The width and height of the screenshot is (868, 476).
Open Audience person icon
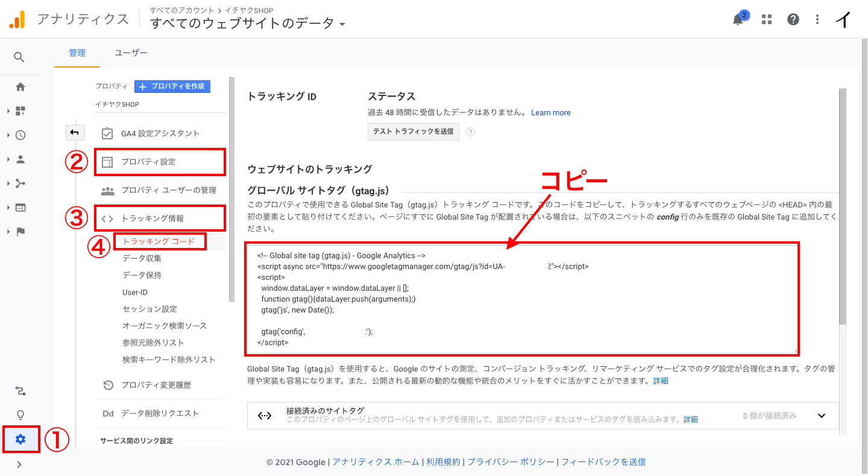(x=20, y=159)
